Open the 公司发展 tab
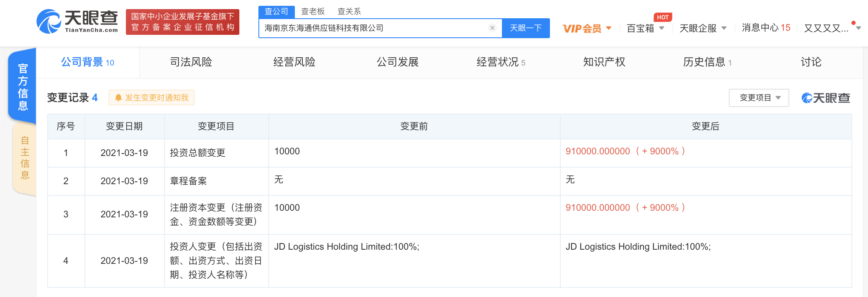This screenshot has height=297, width=868. (x=398, y=62)
